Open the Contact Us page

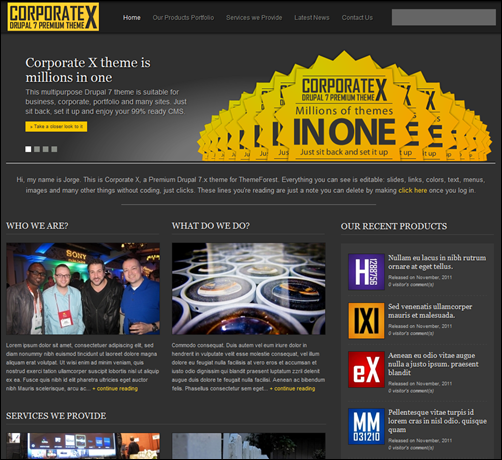[357, 18]
